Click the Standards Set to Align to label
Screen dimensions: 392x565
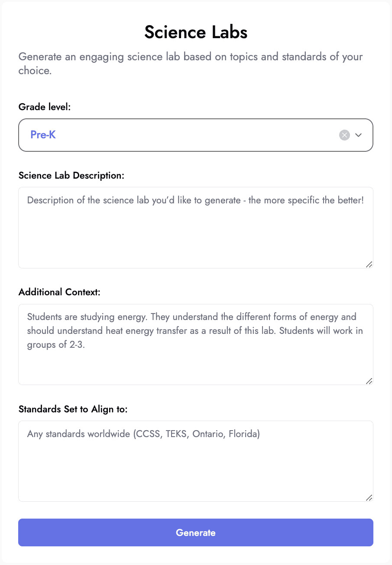[x=73, y=409]
